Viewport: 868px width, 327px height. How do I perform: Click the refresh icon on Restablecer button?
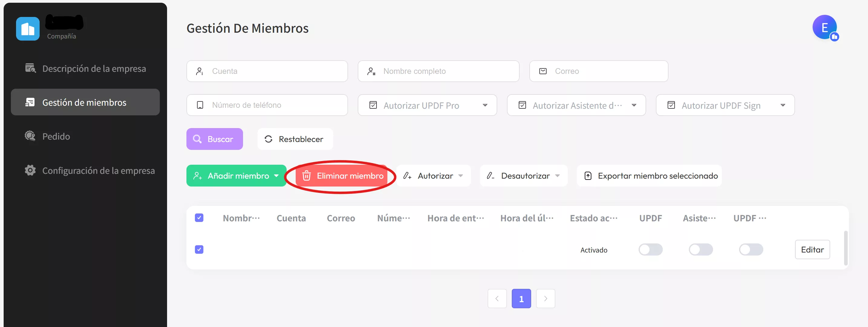(x=268, y=139)
